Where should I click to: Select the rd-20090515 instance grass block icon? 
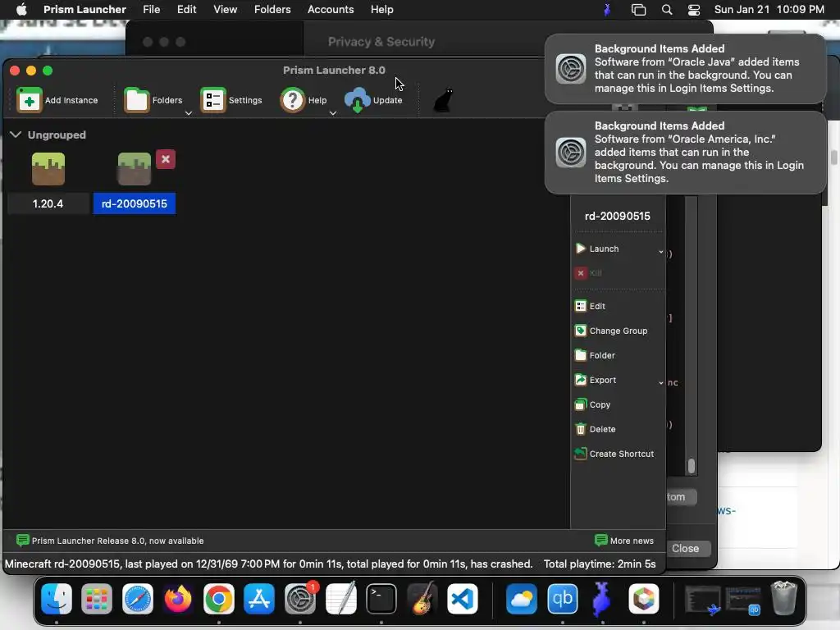134,169
